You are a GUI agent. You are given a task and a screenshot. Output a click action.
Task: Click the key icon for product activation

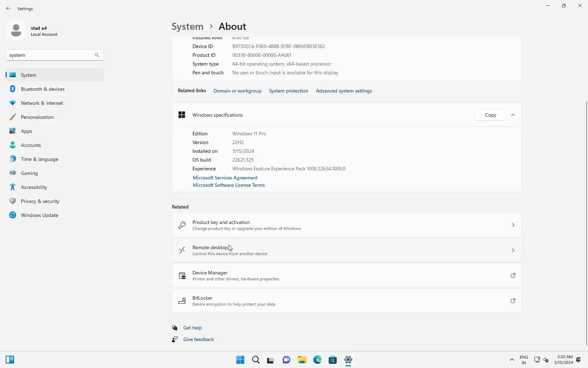182,225
